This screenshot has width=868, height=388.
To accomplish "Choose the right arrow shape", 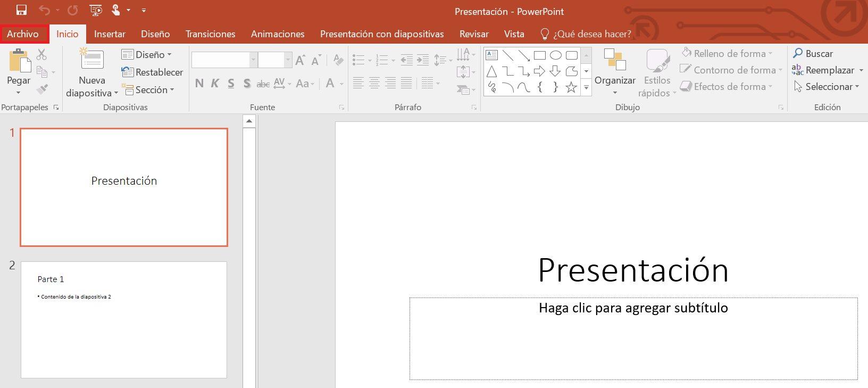I will click(x=540, y=71).
